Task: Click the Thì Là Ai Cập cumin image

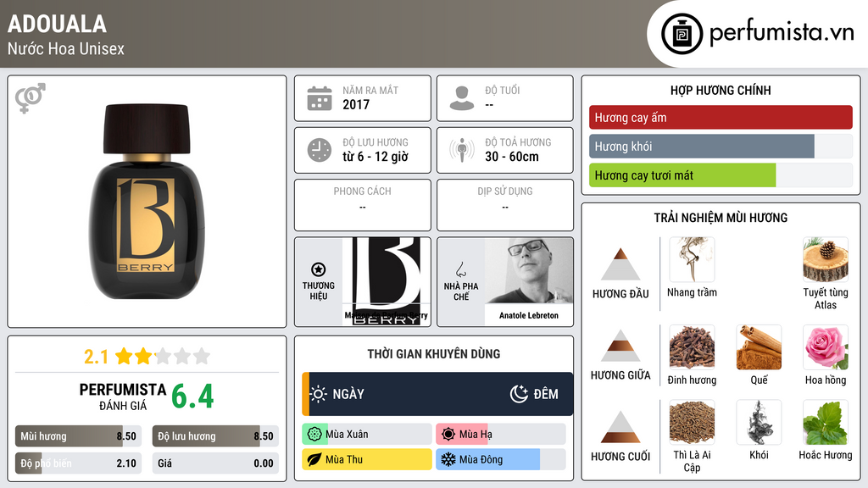Action: click(x=692, y=422)
